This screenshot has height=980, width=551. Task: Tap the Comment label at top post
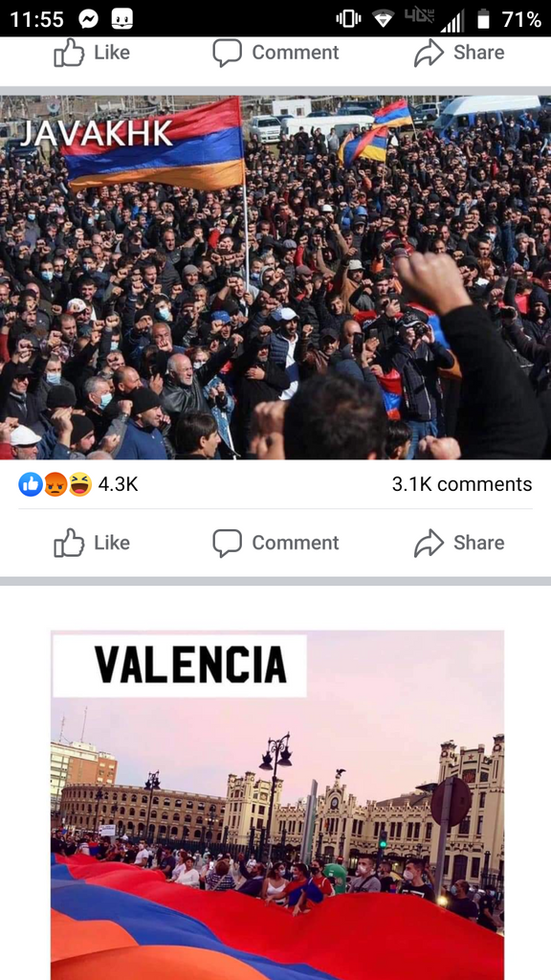[296, 53]
